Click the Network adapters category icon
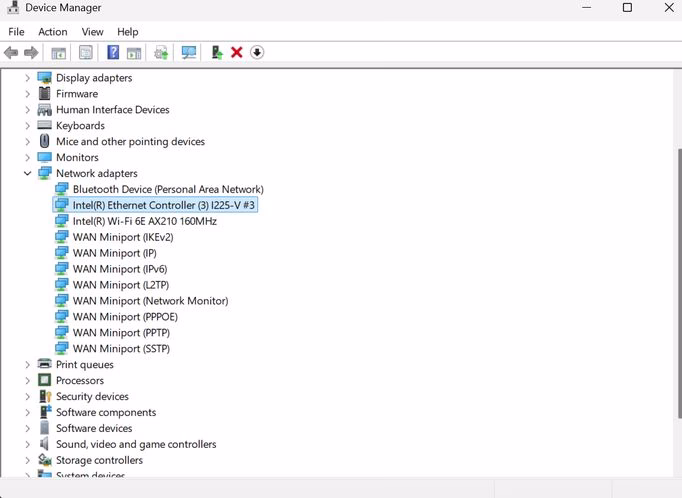 point(44,173)
